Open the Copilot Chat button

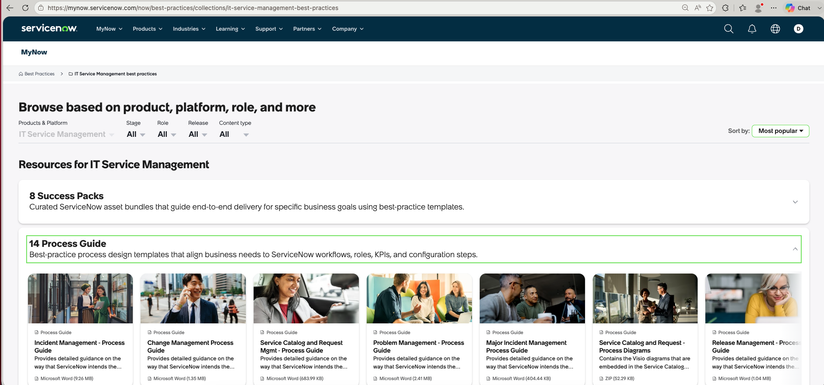pyautogui.click(x=798, y=8)
